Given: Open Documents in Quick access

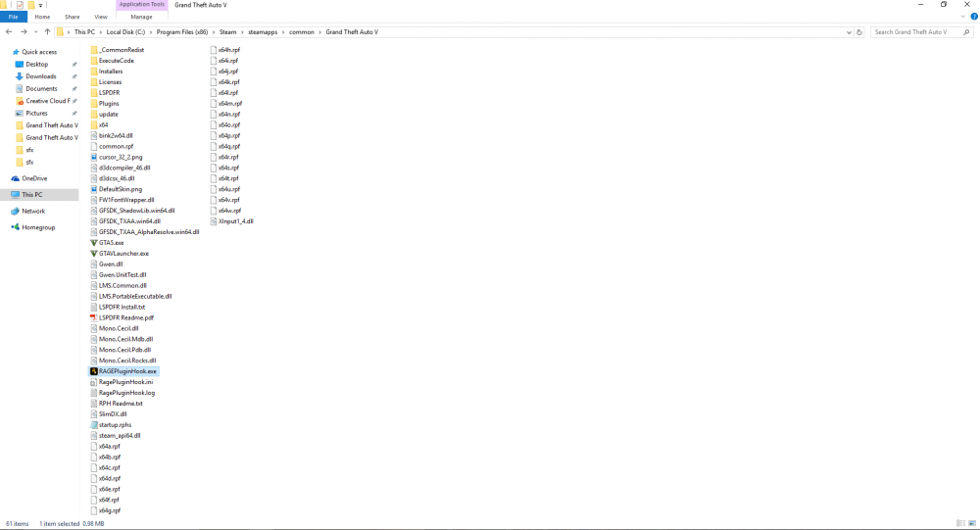Looking at the screenshot, I should 41,89.
